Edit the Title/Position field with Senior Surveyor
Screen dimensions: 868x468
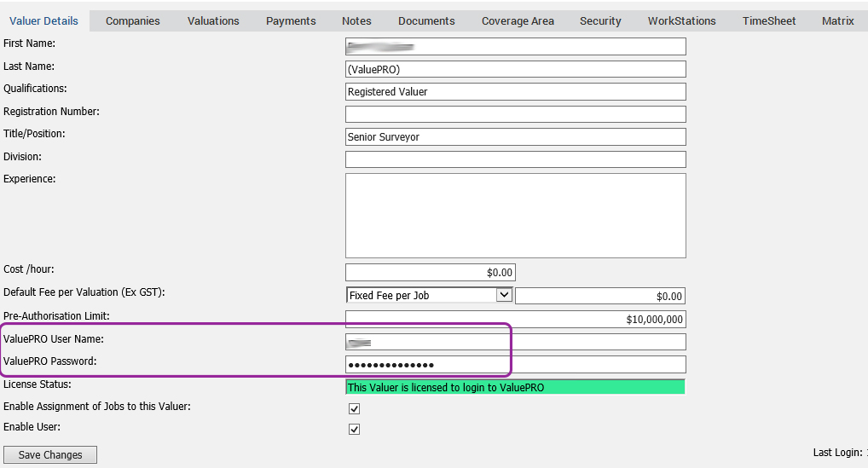point(515,136)
